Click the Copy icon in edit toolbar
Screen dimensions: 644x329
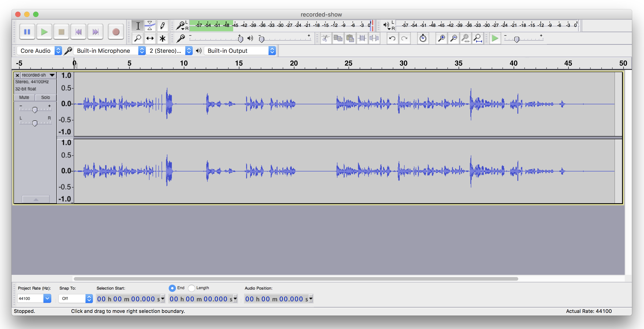338,38
